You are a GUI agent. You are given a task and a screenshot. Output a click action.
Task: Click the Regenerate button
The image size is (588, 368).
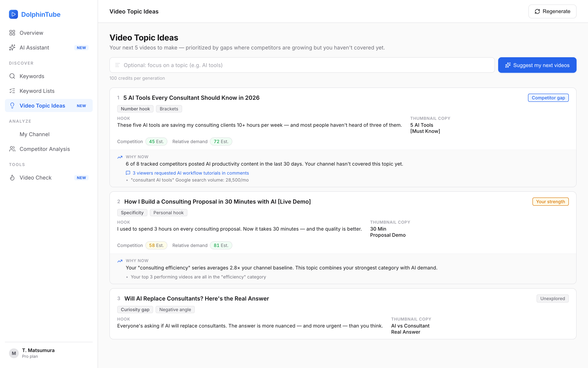(x=552, y=11)
